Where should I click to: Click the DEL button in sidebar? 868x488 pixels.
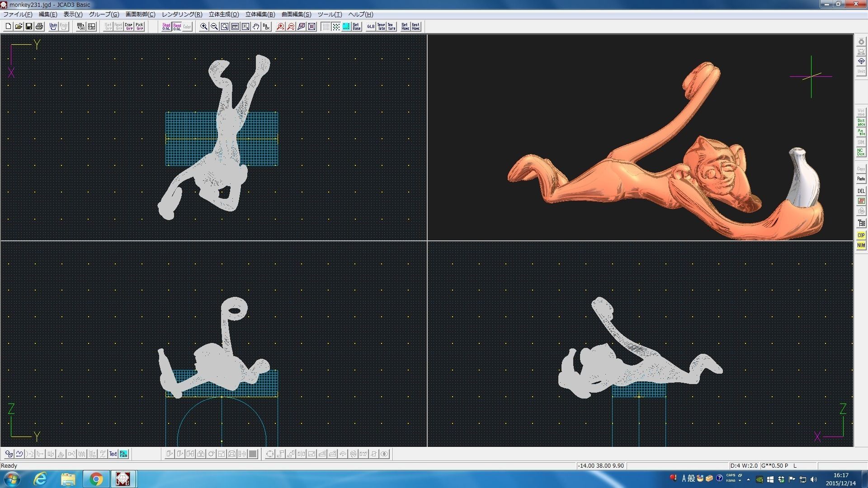tap(861, 191)
